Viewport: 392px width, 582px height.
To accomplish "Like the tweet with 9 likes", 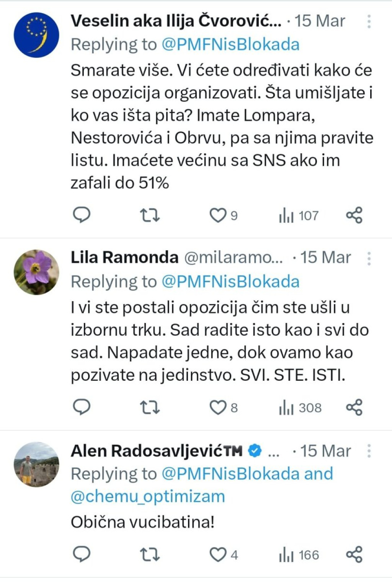I will [x=223, y=215].
